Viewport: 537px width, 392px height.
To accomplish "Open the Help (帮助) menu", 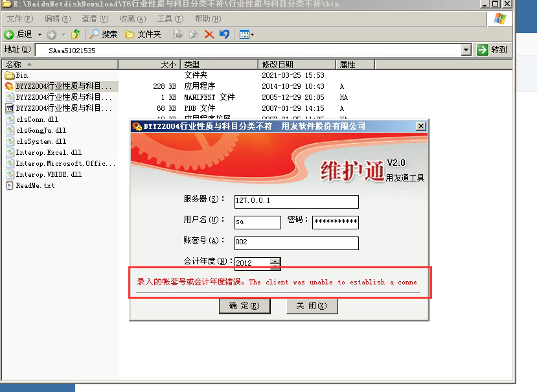I will click(207, 19).
